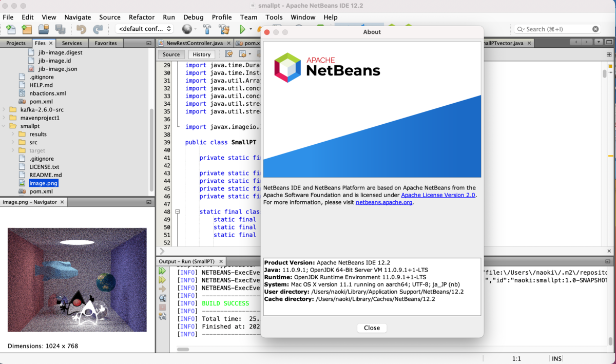The width and height of the screenshot is (616, 364).
Task: Expand the mavenproject1 folder
Action: (5, 118)
